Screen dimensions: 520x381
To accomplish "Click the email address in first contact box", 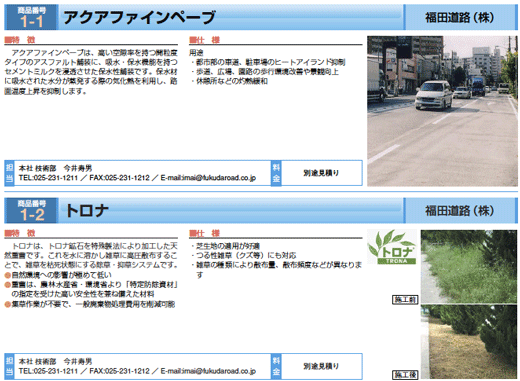I will pos(208,178).
